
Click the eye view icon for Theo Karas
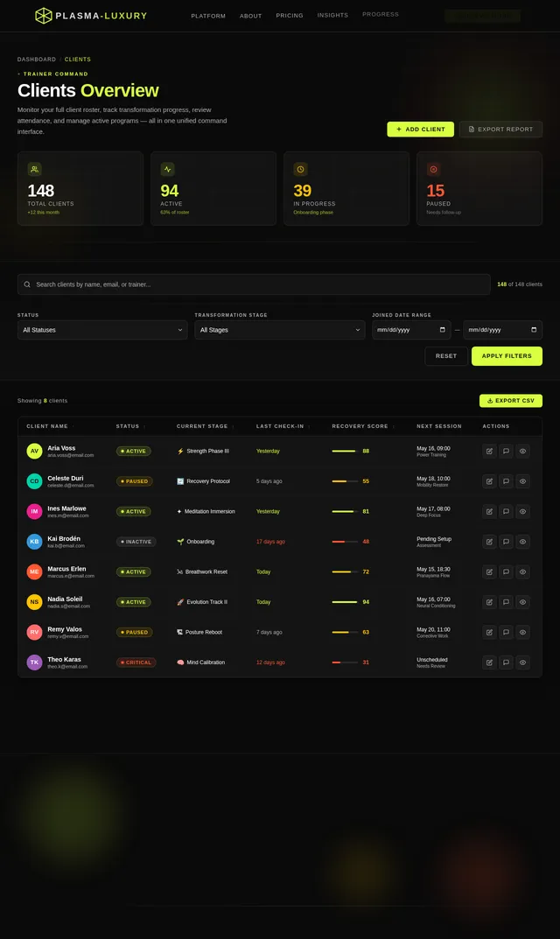pos(523,662)
